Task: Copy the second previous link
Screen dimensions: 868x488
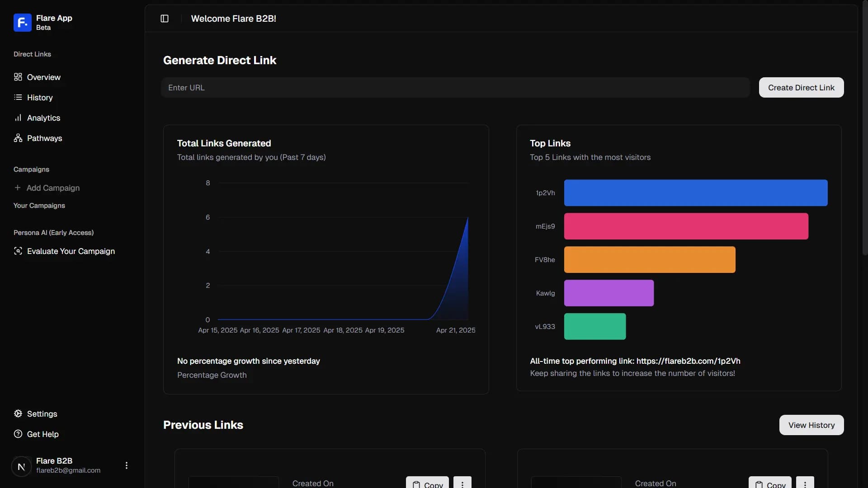Action: click(770, 483)
